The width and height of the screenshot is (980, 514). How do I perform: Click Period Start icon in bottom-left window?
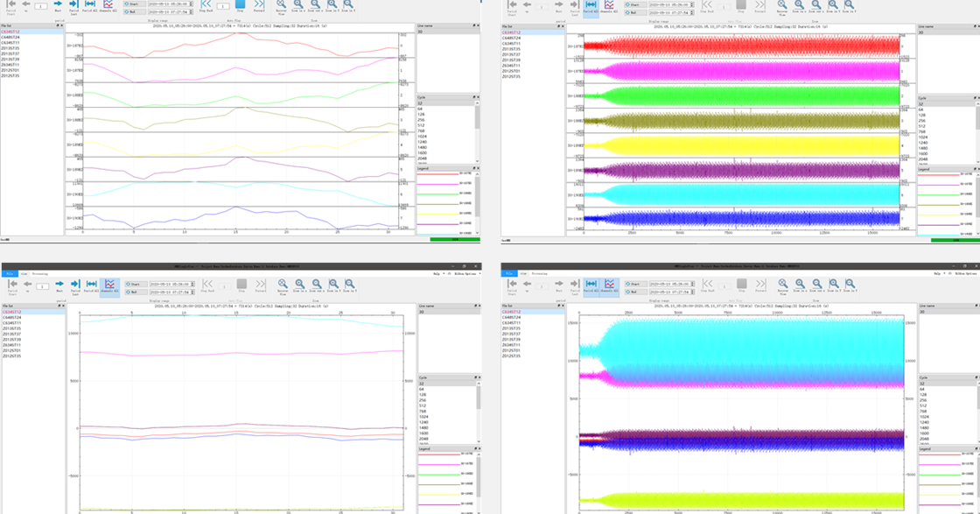click(x=12, y=285)
